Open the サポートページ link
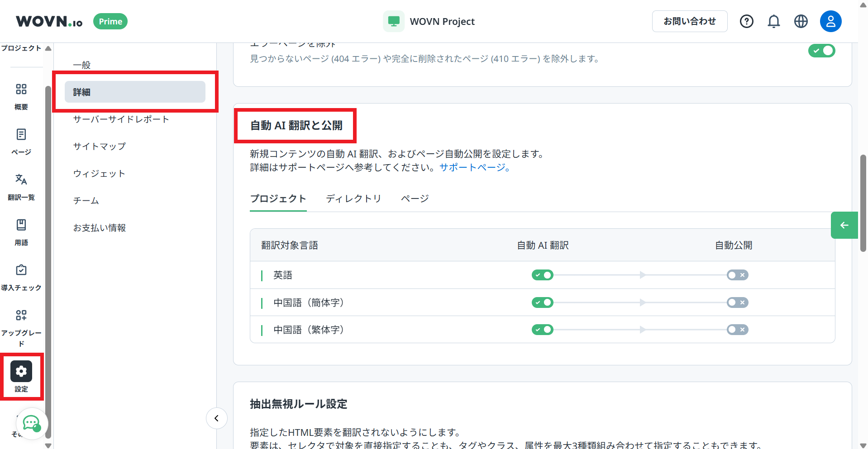This screenshot has height=449, width=868. pyautogui.click(x=472, y=167)
